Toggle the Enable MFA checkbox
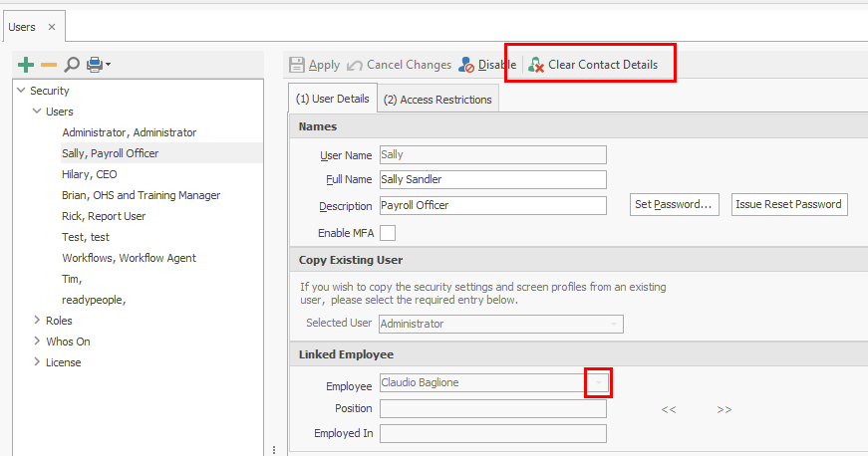The width and height of the screenshot is (868, 456). [x=388, y=233]
